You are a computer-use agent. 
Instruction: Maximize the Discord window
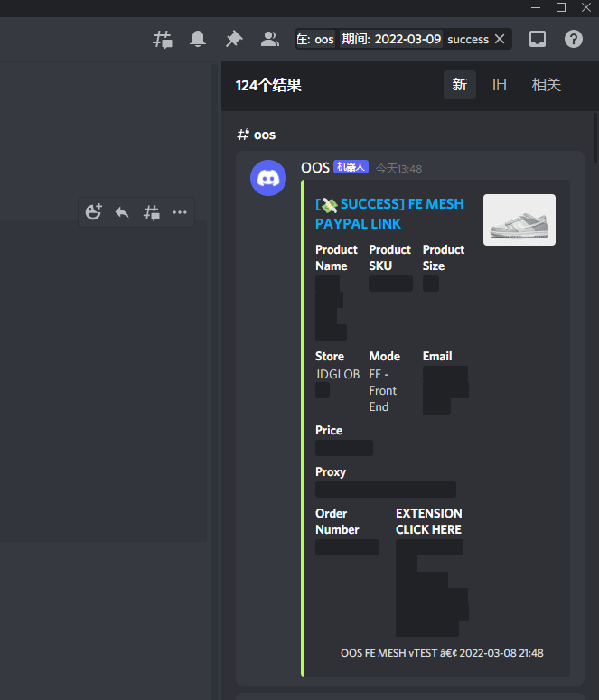pos(561,7)
